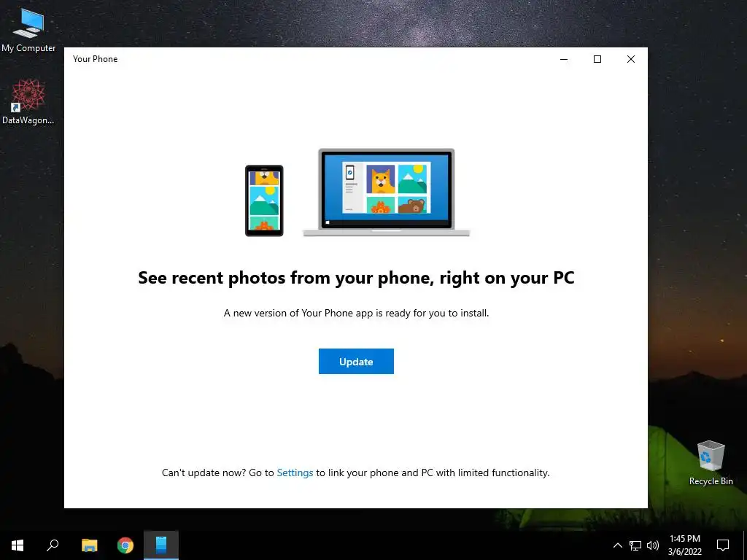
Task: Click Show desktop sliver at taskbar end
Action: (745, 545)
